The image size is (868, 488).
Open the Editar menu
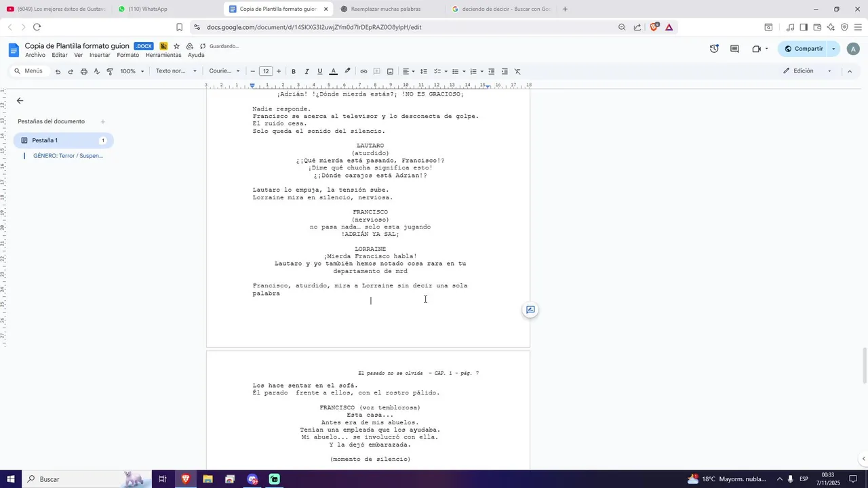pos(60,56)
